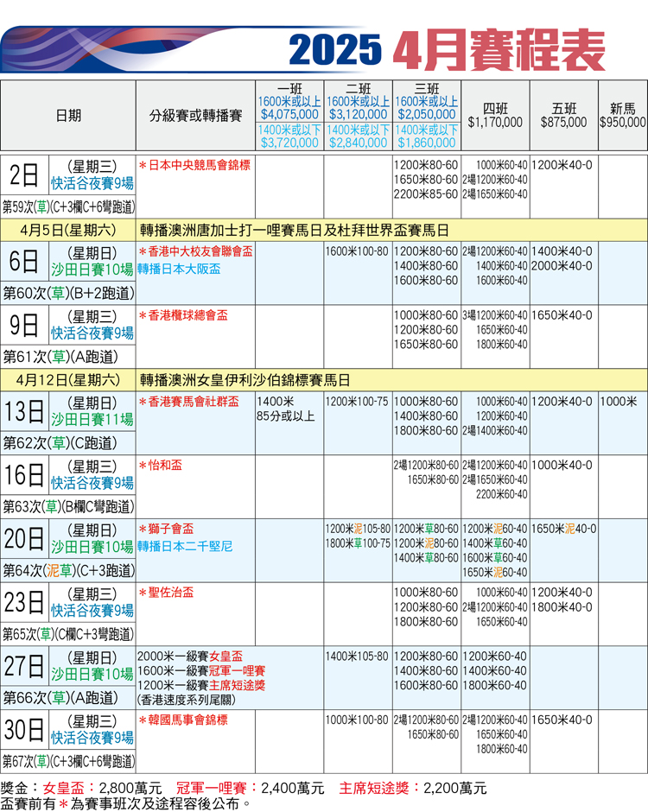648x812 pixels.
Task: Click the 1000米100-80 entry
Action: 357,720
